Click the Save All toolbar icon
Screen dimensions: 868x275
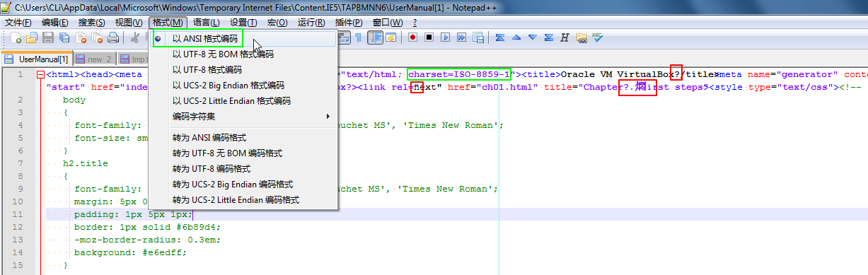coord(64,37)
